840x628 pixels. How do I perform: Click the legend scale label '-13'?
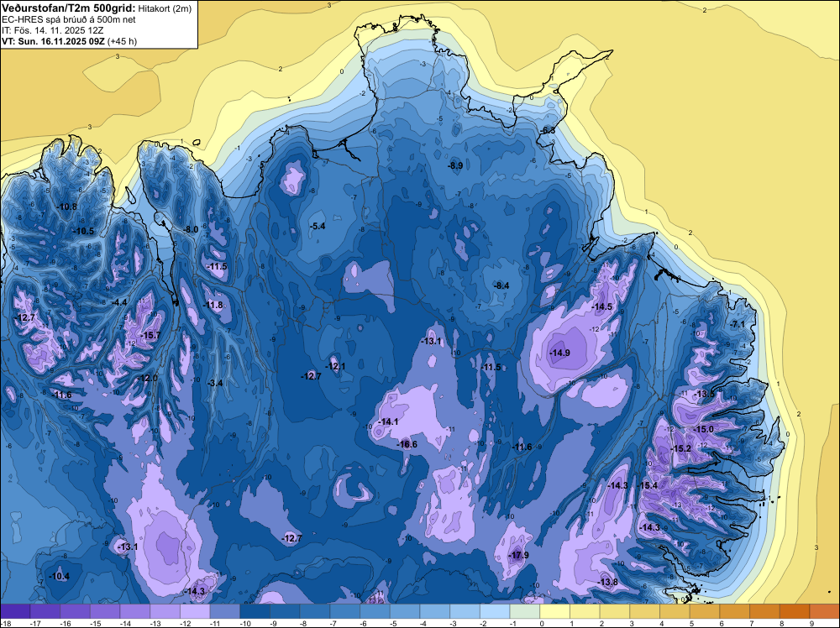(x=156, y=623)
